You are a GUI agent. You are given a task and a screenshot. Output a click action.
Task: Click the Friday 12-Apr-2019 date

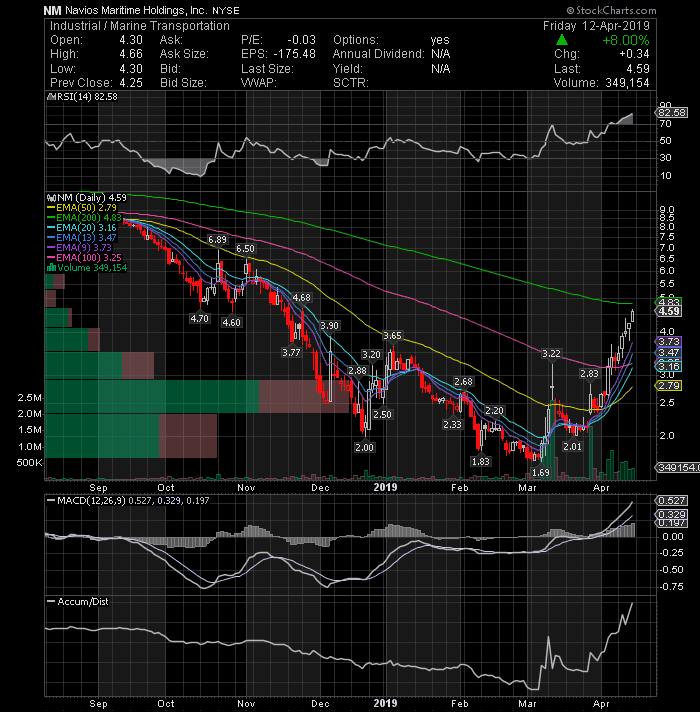(x=596, y=26)
